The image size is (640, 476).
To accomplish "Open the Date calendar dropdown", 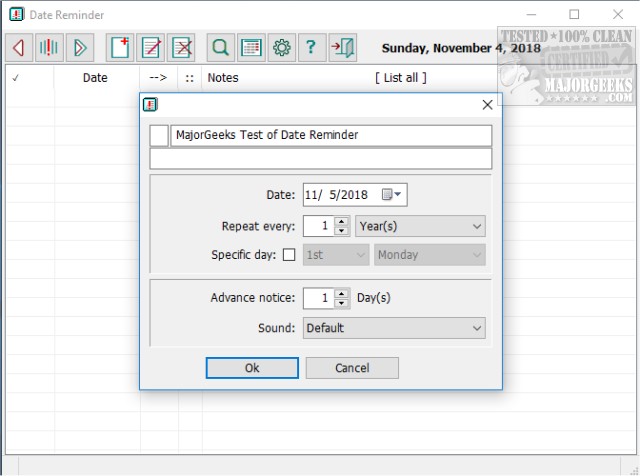I will [x=397, y=195].
